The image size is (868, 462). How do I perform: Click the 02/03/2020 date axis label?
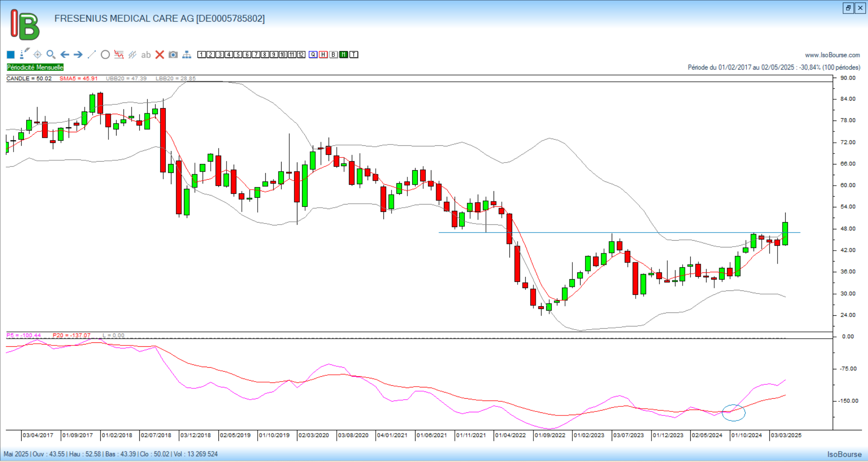click(314, 435)
